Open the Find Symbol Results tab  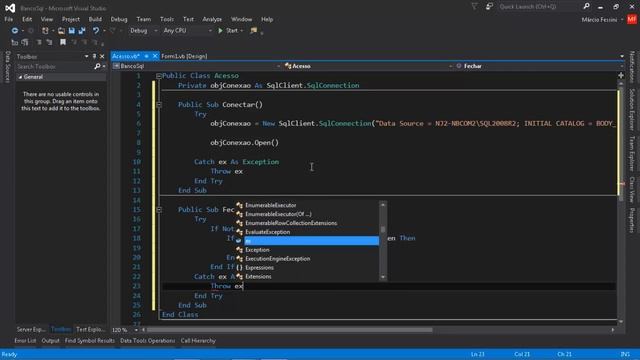(x=89, y=341)
